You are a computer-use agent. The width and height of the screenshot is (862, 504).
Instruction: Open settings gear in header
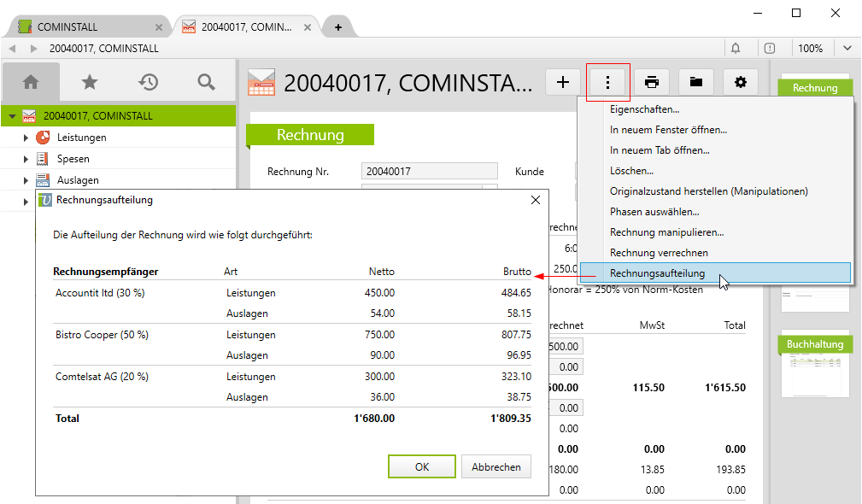click(741, 82)
